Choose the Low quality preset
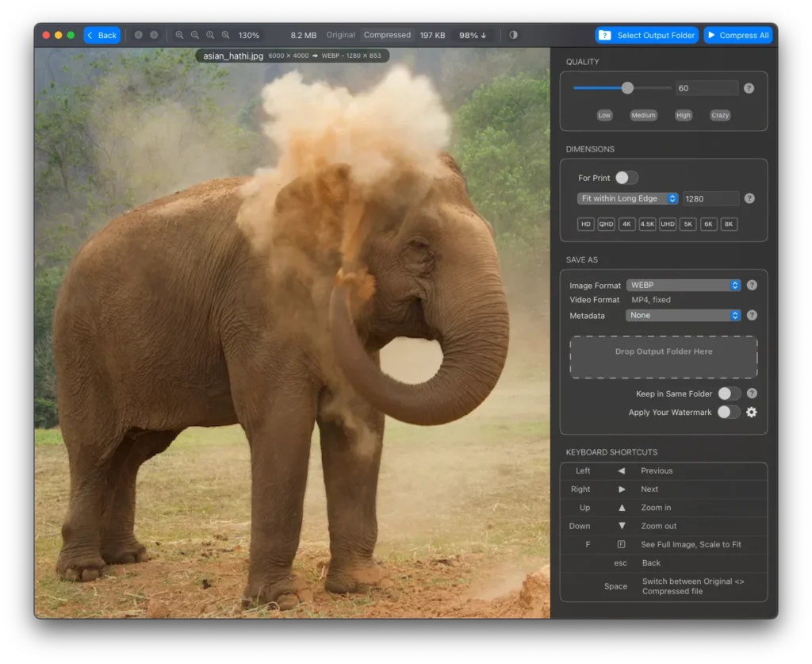Screen dimensions: 812x664 [604, 115]
